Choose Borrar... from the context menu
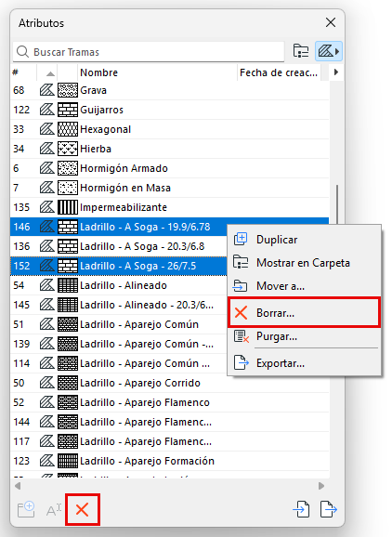 305,313
